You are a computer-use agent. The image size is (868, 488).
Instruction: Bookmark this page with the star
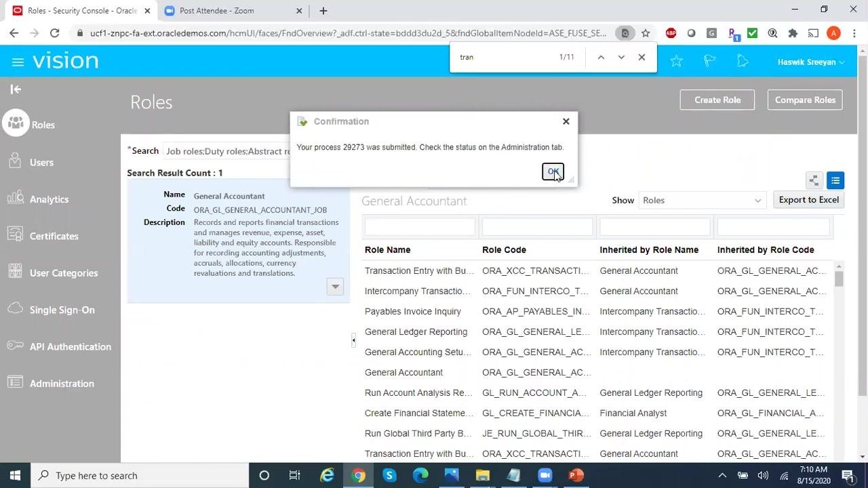coord(646,33)
